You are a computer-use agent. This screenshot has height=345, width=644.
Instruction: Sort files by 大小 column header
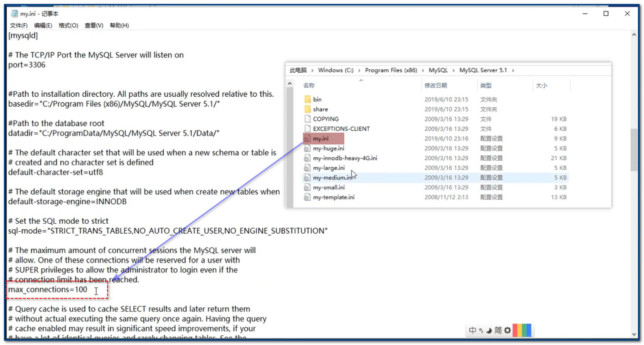coord(541,85)
